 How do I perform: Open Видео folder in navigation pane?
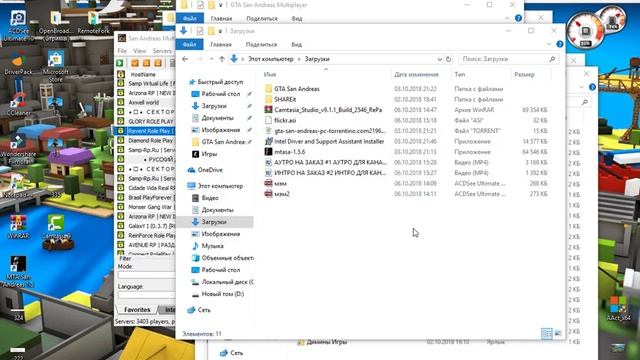click(210, 198)
